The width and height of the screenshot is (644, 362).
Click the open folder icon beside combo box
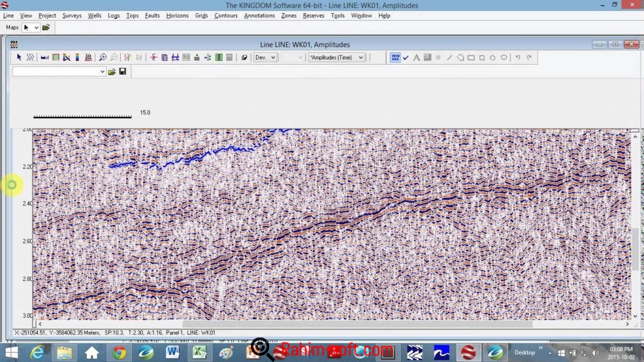point(112,72)
